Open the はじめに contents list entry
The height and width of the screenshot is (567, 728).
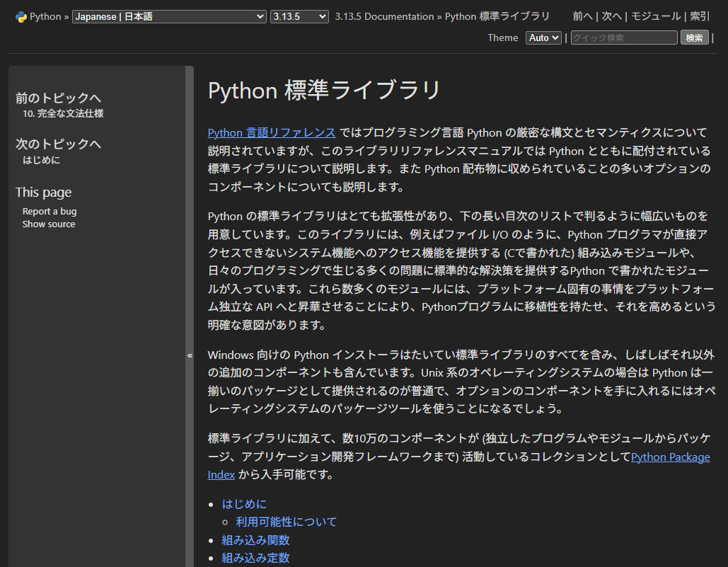pyautogui.click(x=244, y=504)
